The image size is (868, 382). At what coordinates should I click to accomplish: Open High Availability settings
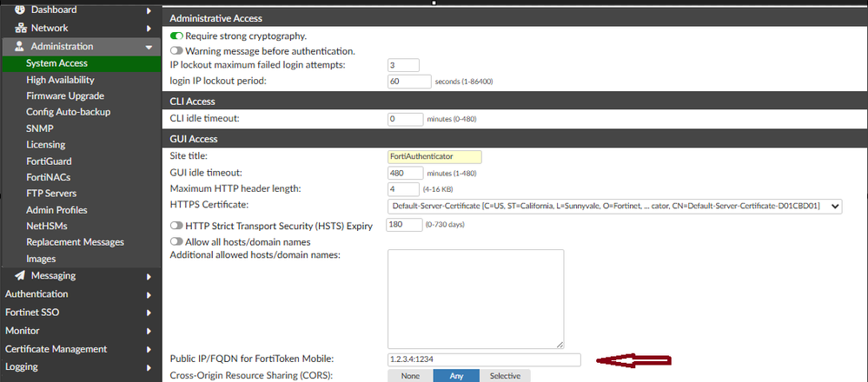point(60,80)
